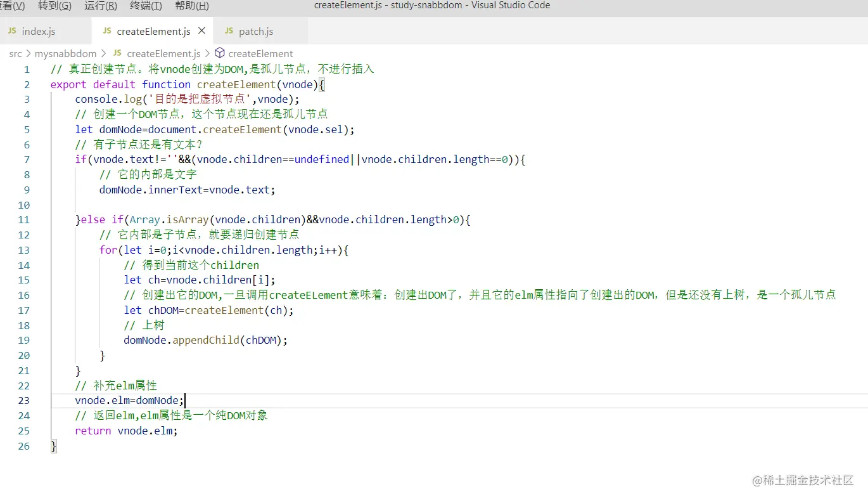Click the JS icon in the breadcrumb bar

point(117,53)
